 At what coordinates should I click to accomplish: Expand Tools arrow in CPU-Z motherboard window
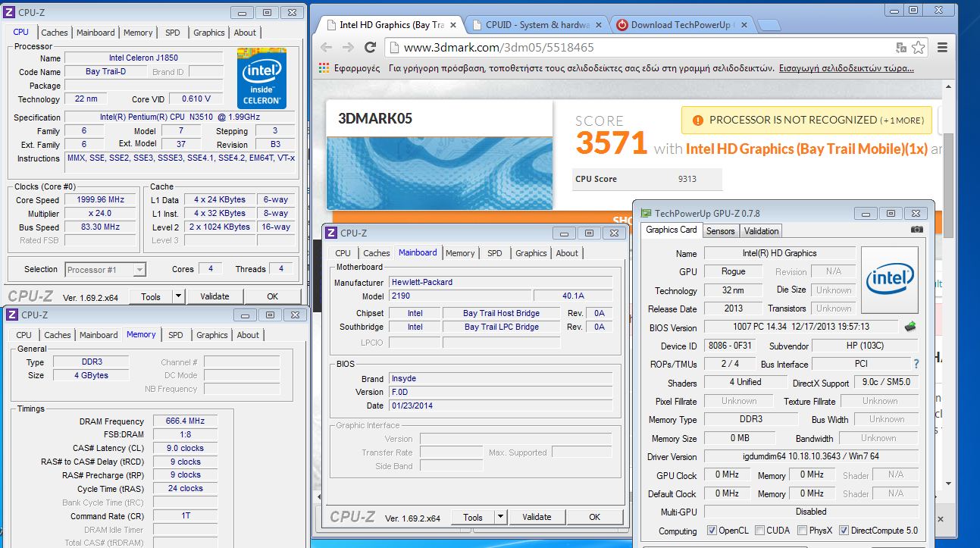pyautogui.click(x=500, y=517)
